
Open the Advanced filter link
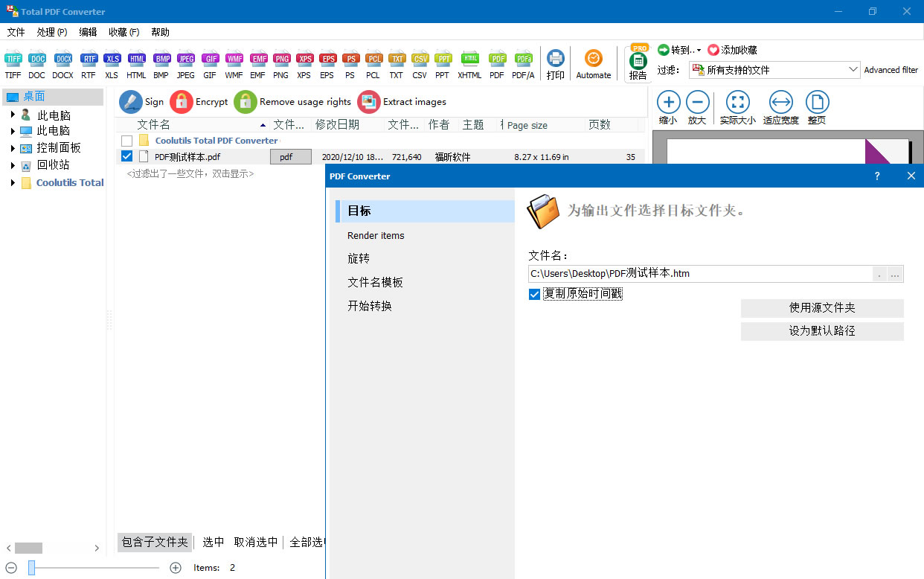click(891, 70)
